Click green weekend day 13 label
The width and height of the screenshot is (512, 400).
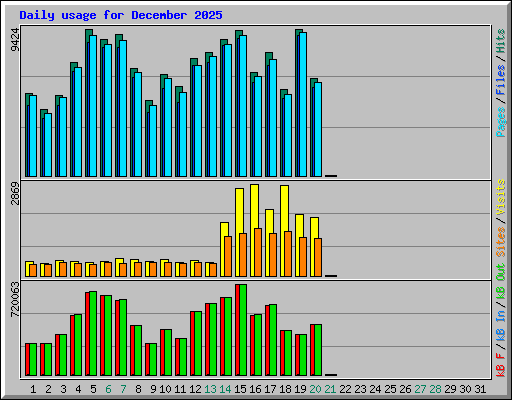(x=210, y=389)
